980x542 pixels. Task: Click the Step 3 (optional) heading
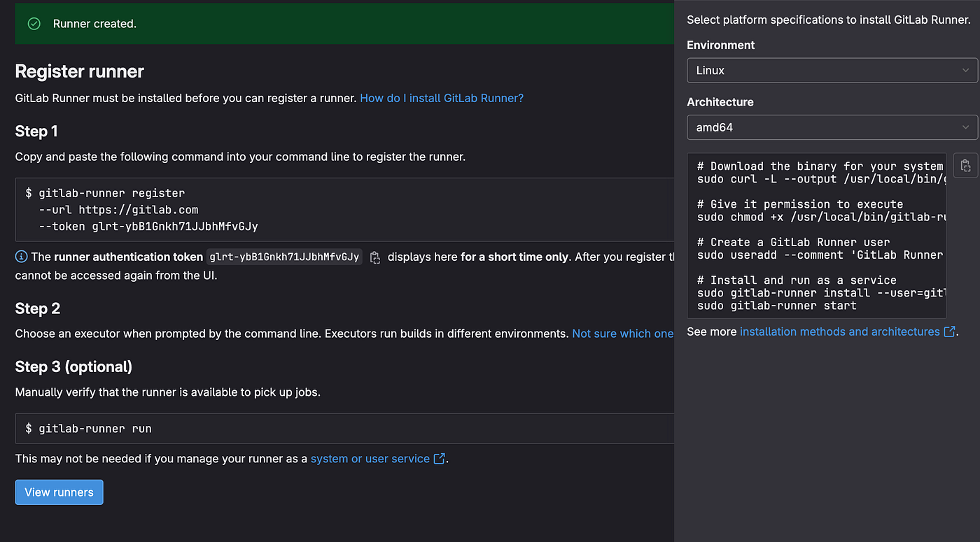point(73,366)
